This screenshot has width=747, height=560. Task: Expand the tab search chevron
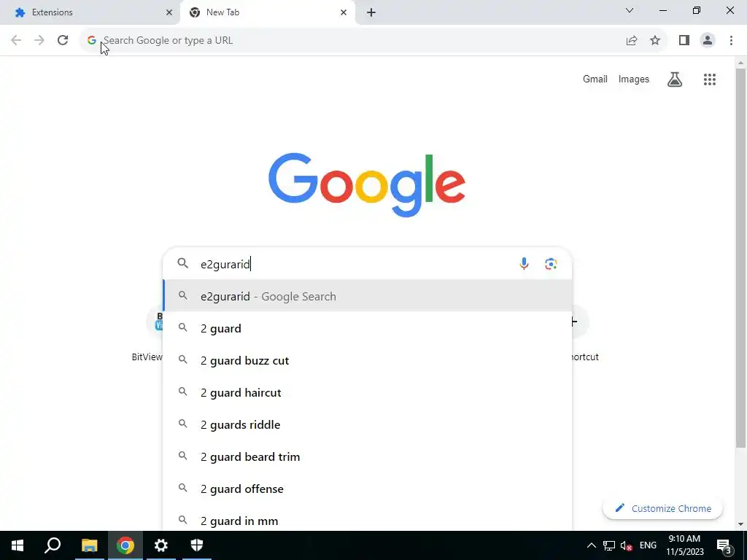coord(630,10)
